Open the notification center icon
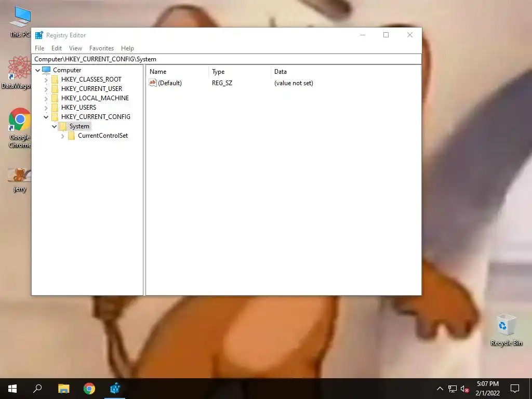 [515, 389]
